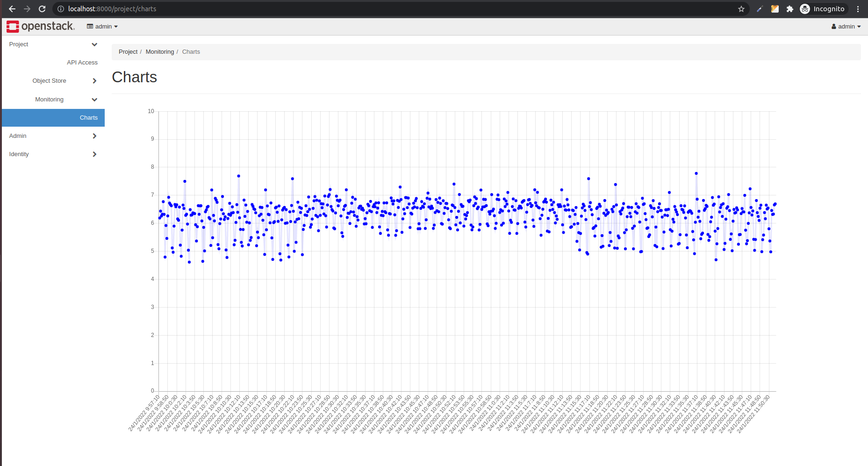The height and width of the screenshot is (466, 868).
Task: Click the y-axis label 8
Action: (x=152, y=167)
